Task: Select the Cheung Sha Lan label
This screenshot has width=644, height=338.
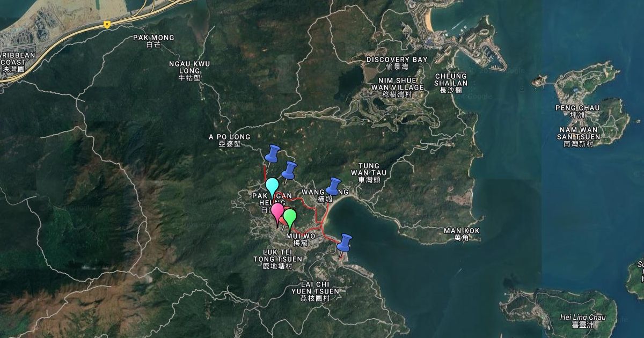Action: (x=451, y=80)
